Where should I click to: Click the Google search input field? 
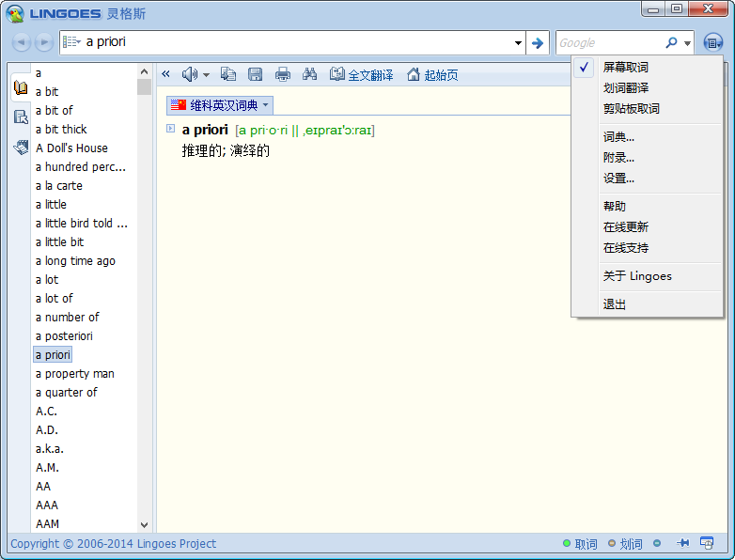click(609, 43)
